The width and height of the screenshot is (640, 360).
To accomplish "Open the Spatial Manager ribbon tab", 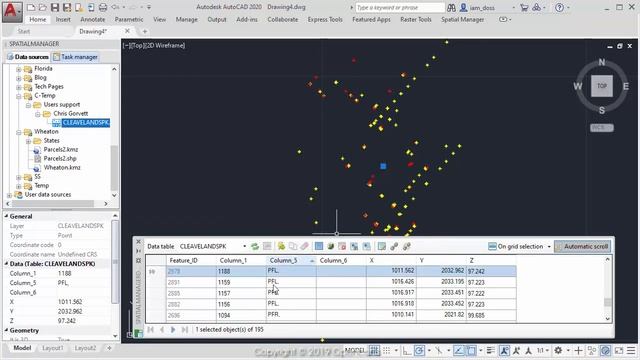I will point(462,19).
